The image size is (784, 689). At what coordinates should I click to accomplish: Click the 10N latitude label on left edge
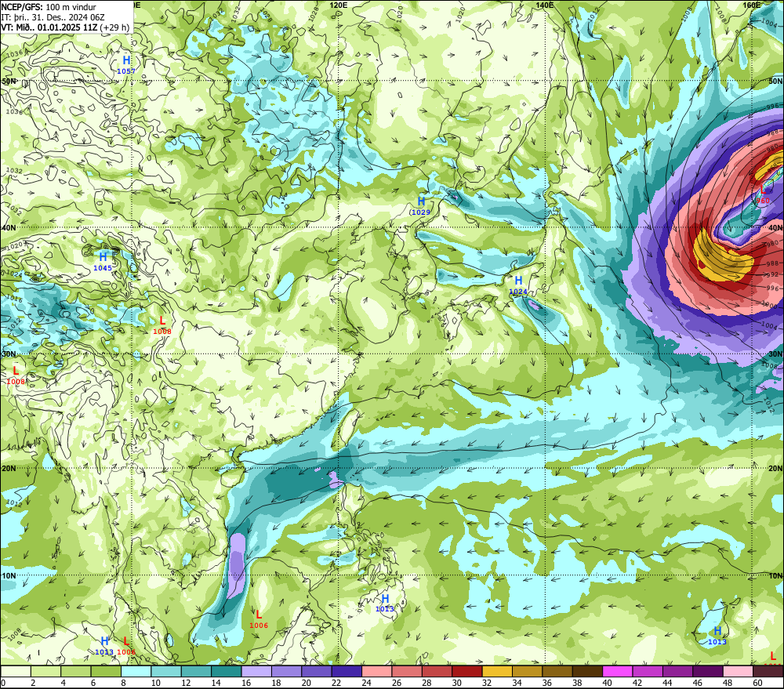click(x=9, y=575)
